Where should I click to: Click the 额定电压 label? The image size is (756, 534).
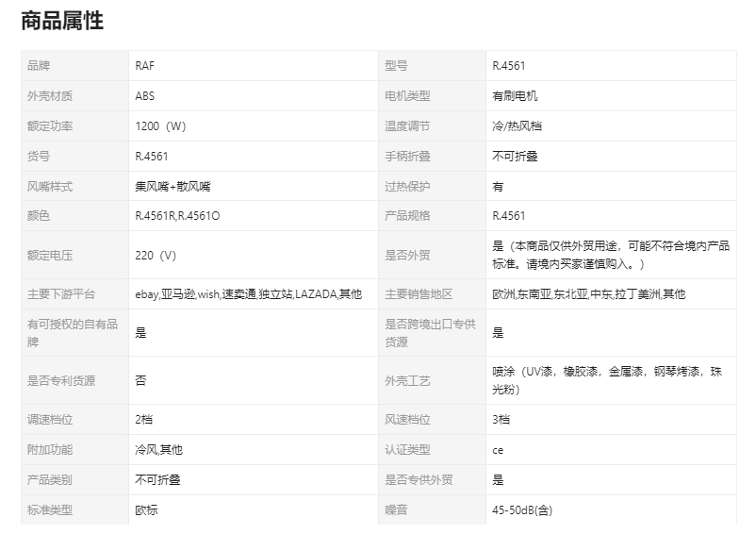click(x=50, y=255)
